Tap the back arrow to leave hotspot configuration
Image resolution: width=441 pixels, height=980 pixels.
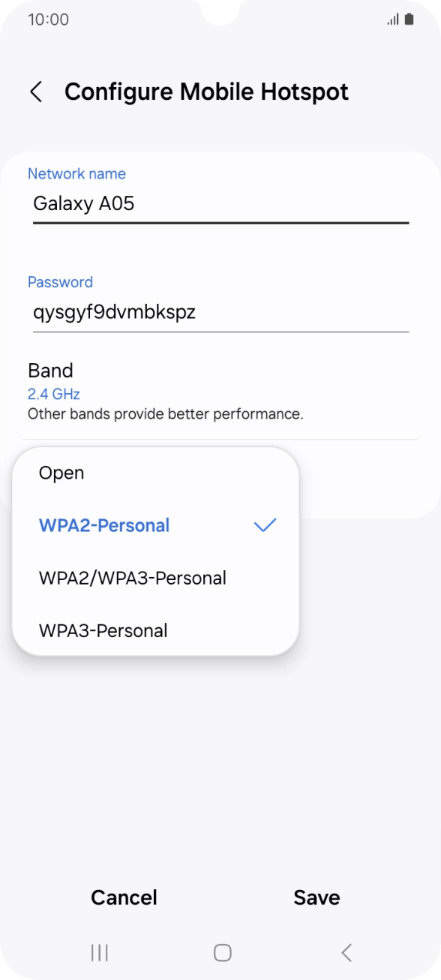tap(35, 92)
